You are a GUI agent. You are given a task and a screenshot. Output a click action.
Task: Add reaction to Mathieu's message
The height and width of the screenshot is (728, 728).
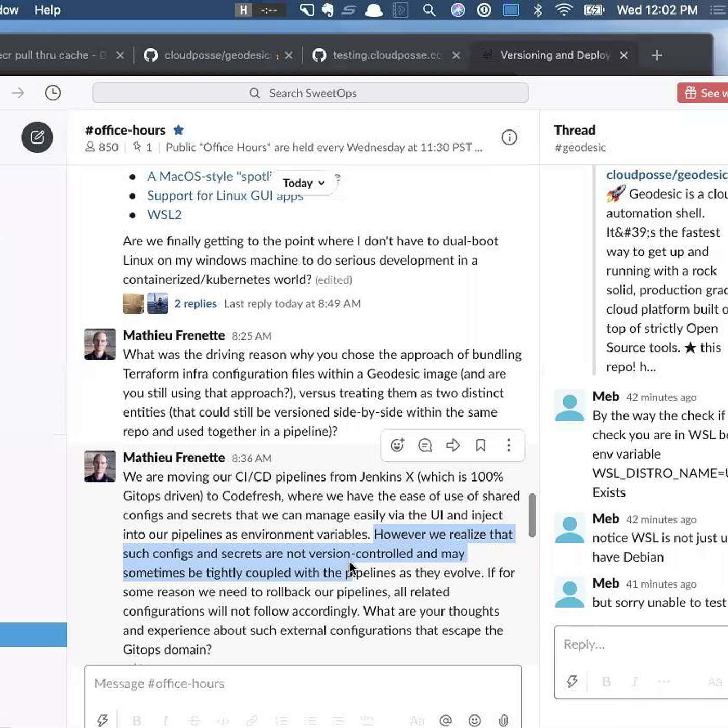pyautogui.click(x=397, y=445)
